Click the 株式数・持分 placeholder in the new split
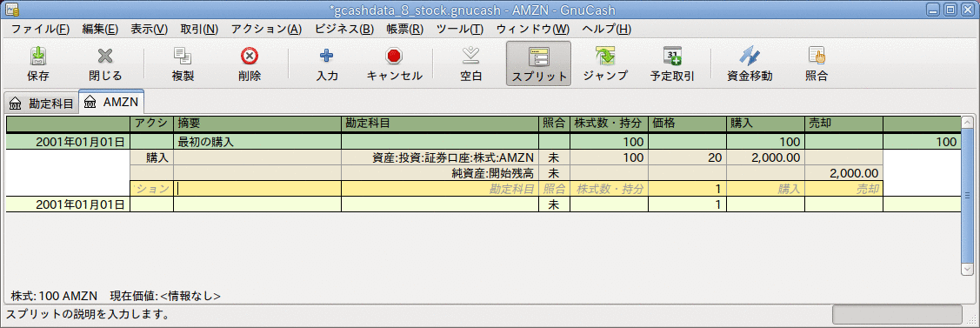Screen dimensions: 980x328 coord(610,188)
